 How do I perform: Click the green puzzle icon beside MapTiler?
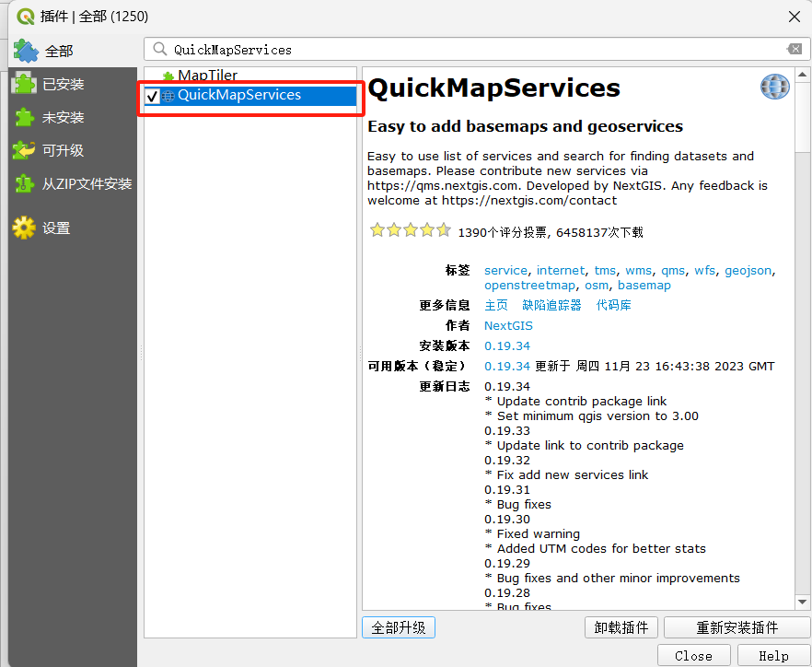point(168,76)
